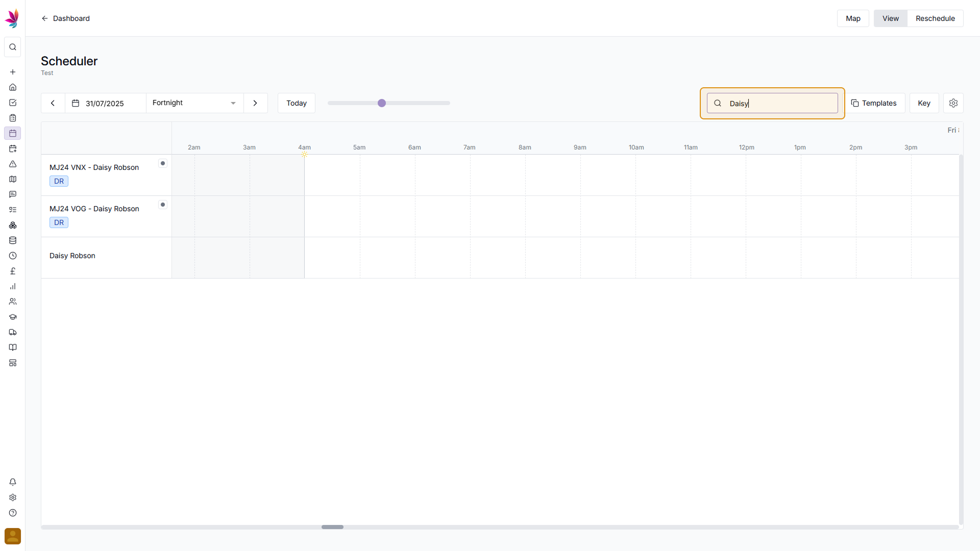The width and height of the screenshot is (980, 551).
Task: Open the clock icon in the sidebar
Action: click(x=13, y=256)
